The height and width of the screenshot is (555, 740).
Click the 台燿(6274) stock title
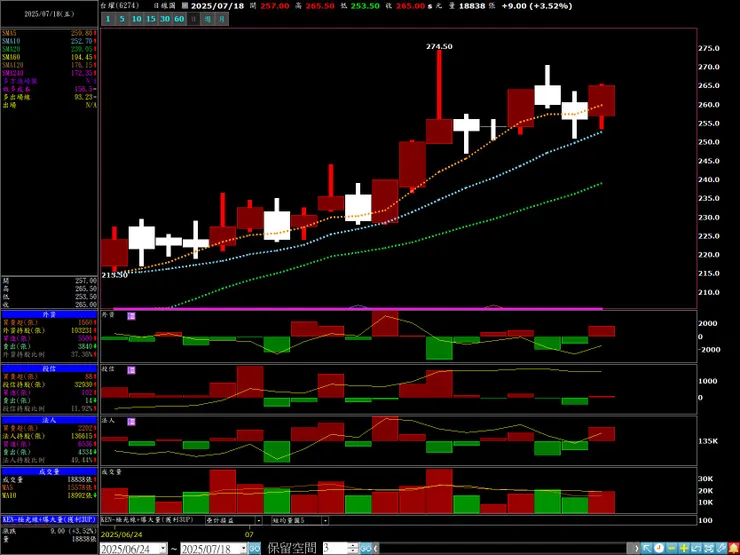(119, 6)
